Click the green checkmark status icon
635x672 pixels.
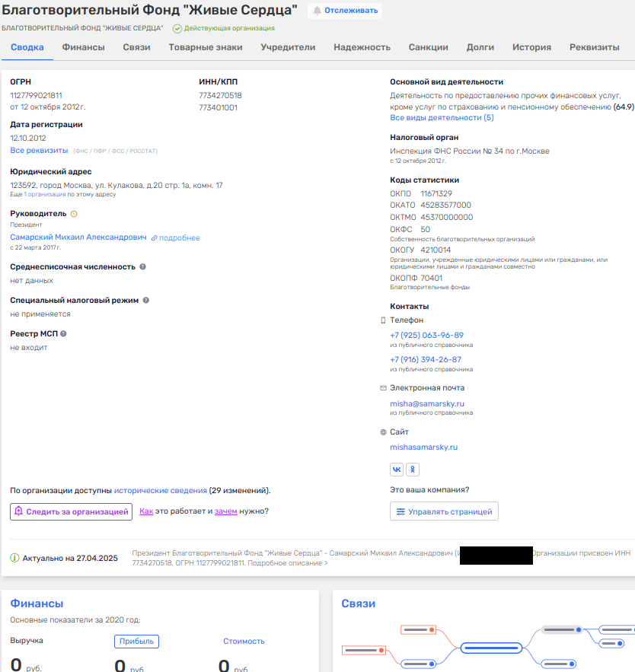pyautogui.click(x=177, y=28)
